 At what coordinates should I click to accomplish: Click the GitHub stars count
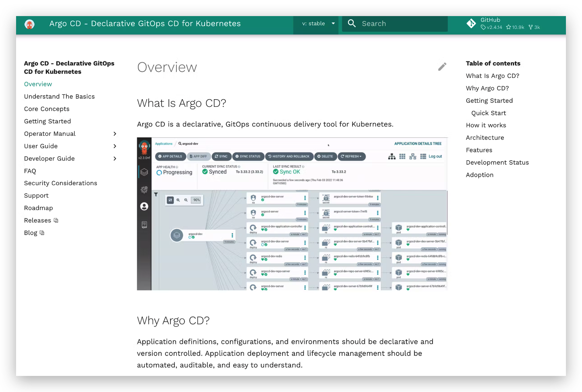[515, 27]
